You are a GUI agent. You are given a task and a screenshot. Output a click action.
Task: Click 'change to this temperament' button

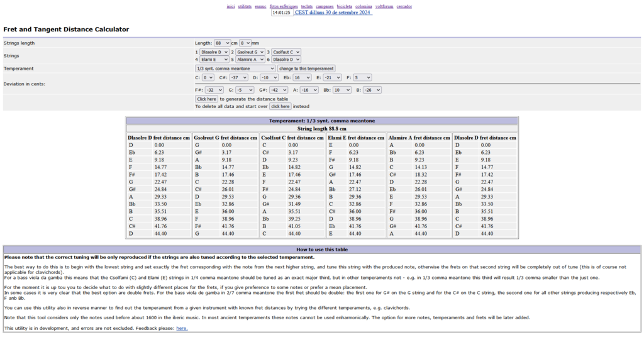click(306, 69)
